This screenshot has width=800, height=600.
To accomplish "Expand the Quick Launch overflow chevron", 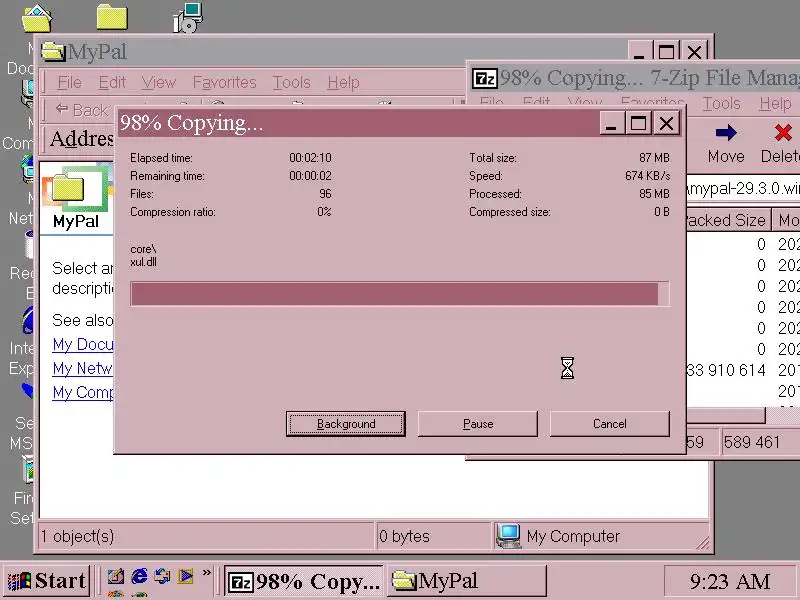I will tap(207, 572).
